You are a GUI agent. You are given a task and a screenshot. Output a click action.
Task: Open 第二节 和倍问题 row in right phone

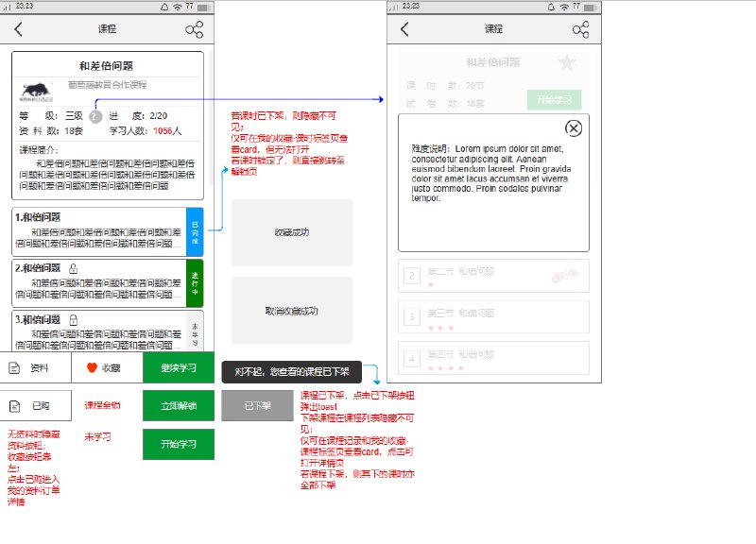click(493, 276)
